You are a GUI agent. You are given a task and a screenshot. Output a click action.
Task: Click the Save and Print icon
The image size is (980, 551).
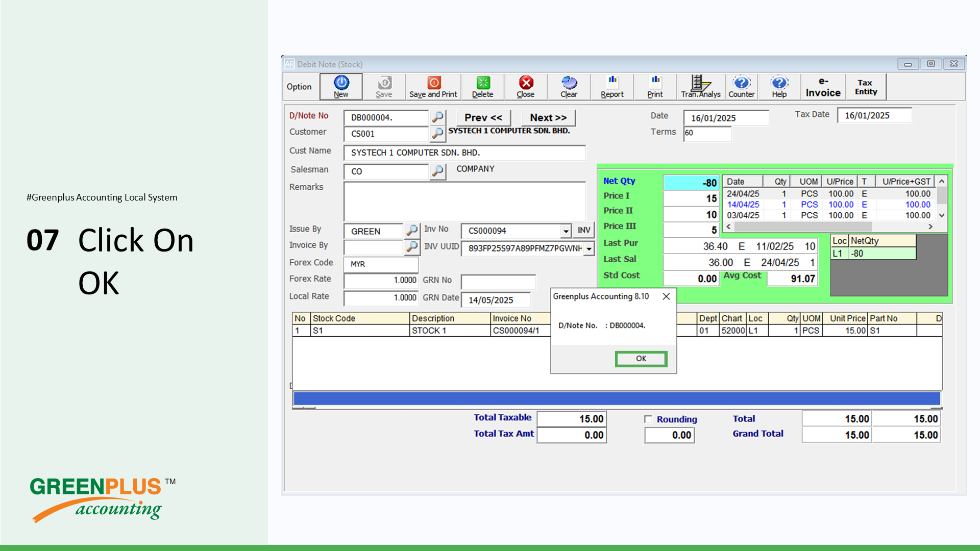pos(433,87)
